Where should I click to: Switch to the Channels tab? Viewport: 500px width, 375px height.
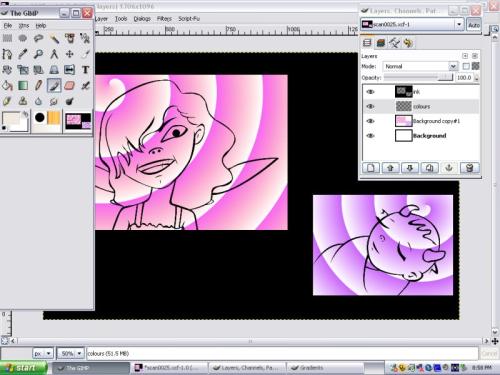(x=381, y=43)
